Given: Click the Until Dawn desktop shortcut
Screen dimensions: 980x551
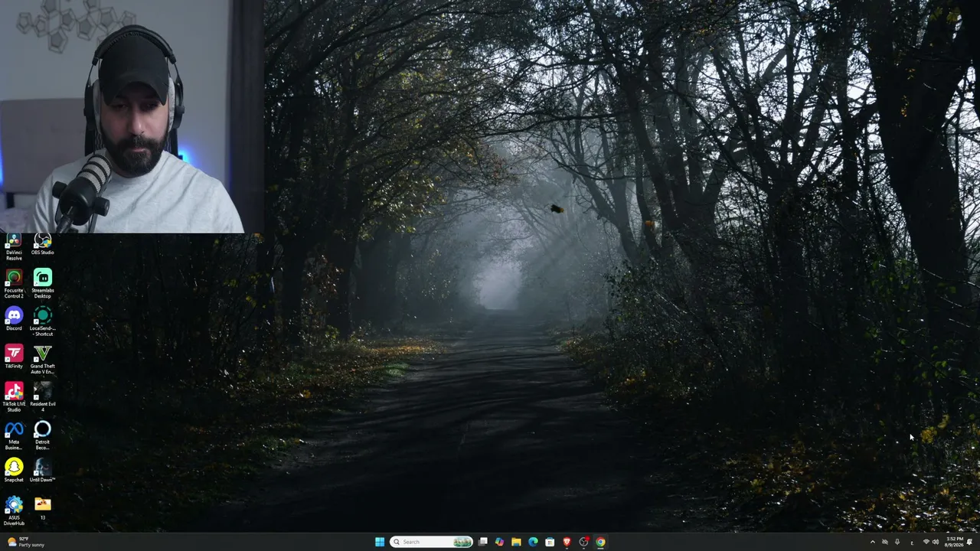Looking at the screenshot, I should (x=42, y=471).
